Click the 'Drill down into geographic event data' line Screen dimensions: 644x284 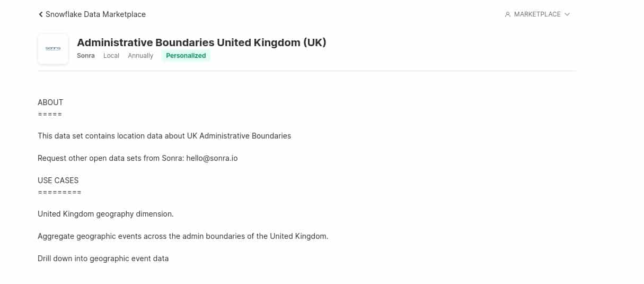coord(103,259)
